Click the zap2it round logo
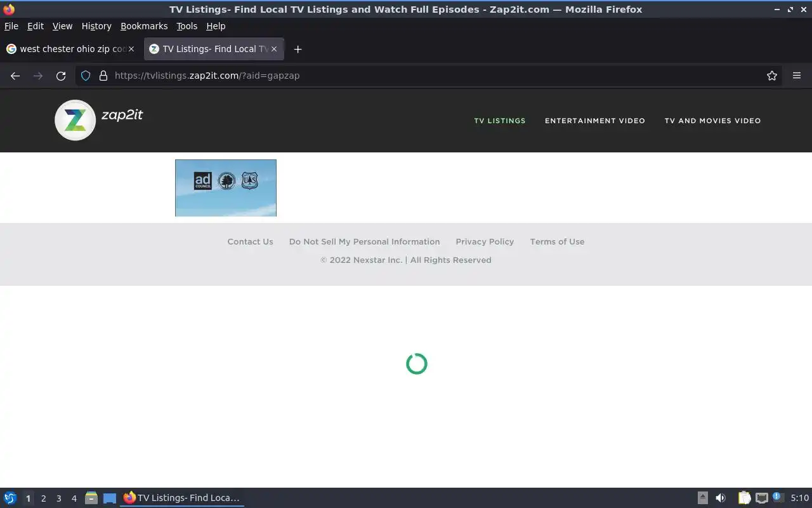This screenshot has height=508, width=812. point(75,120)
